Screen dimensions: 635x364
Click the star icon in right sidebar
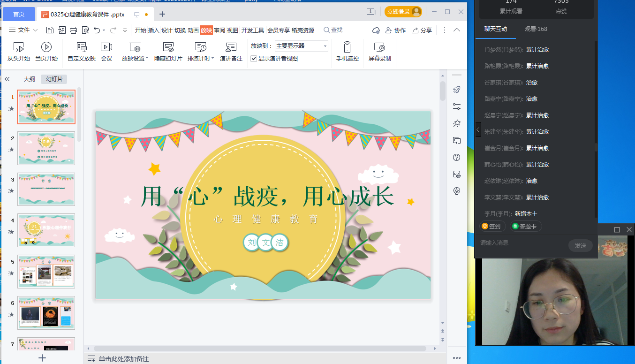457,123
